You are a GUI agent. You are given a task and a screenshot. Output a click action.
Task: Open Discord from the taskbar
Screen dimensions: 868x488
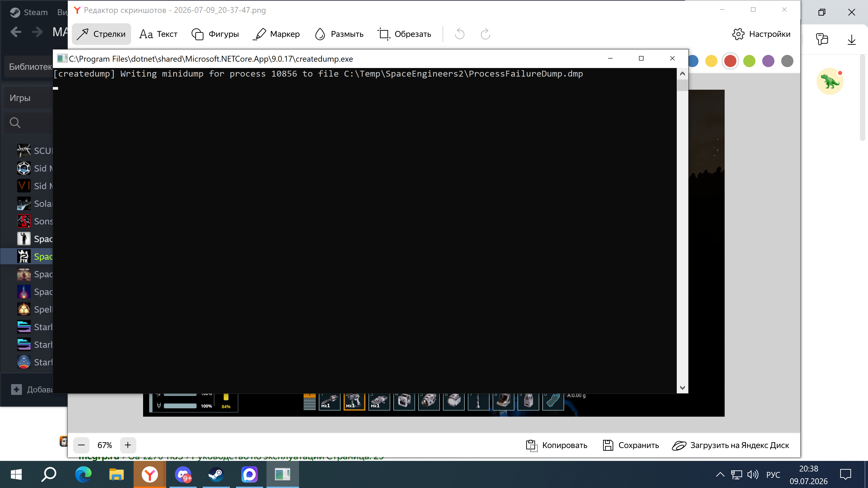(183, 474)
